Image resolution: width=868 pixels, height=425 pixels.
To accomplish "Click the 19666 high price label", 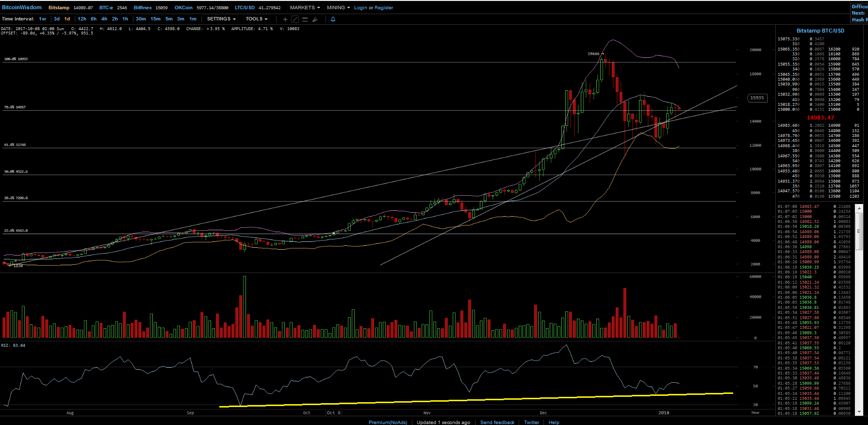I will coord(593,54).
